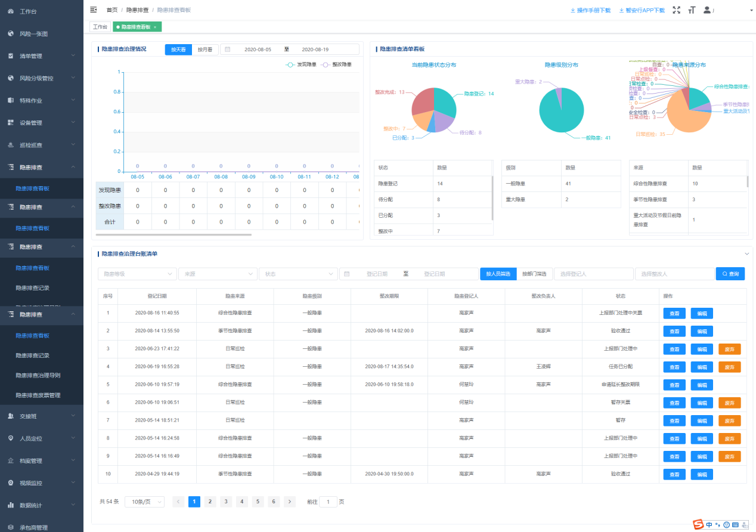Expand the 特殊作业 menu chevron
The width and height of the screenshot is (756, 532).
click(x=73, y=100)
